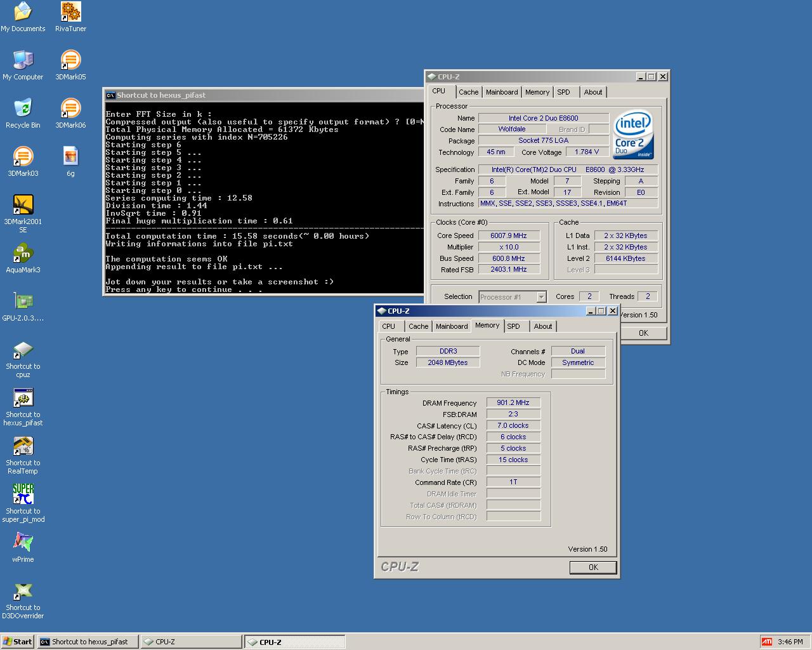
Task: Click the memory Type field showing DDR3
Action: (448, 351)
